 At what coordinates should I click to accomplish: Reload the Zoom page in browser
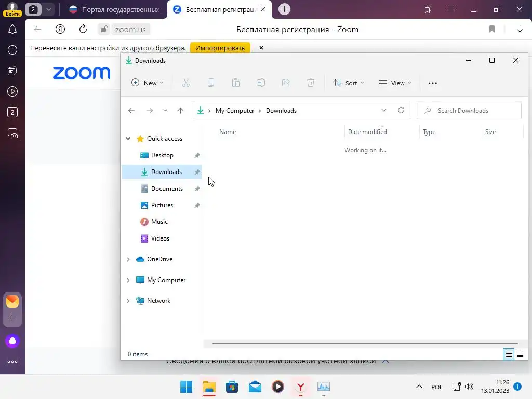coord(83,29)
